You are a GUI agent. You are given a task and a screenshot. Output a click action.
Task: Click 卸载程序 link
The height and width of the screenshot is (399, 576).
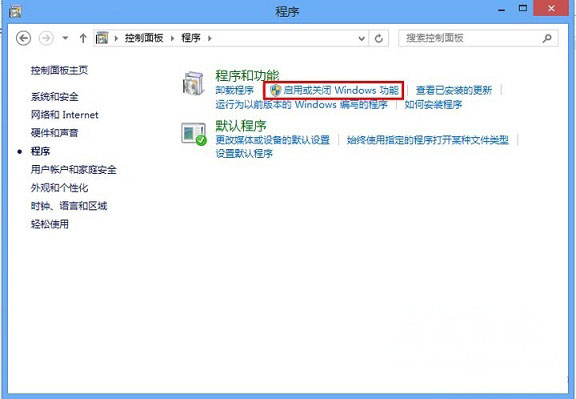[235, 90]
